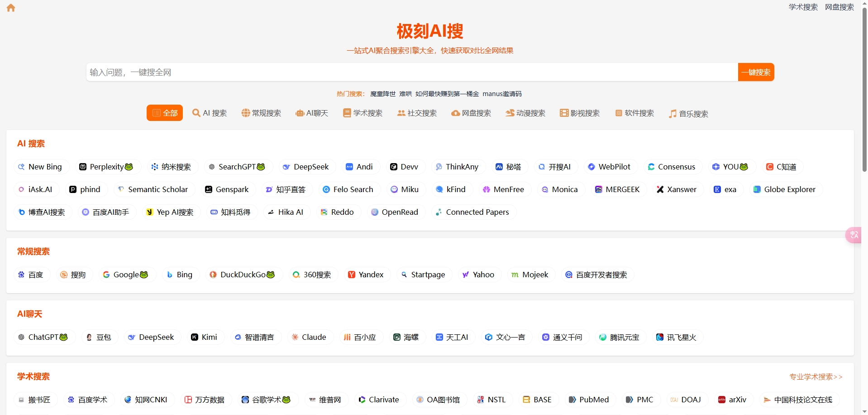Image resolution: width=868 pixels, height=415 pixels.
Task: Click the 极刻AI搜 title logo
Action: [430, 31]
